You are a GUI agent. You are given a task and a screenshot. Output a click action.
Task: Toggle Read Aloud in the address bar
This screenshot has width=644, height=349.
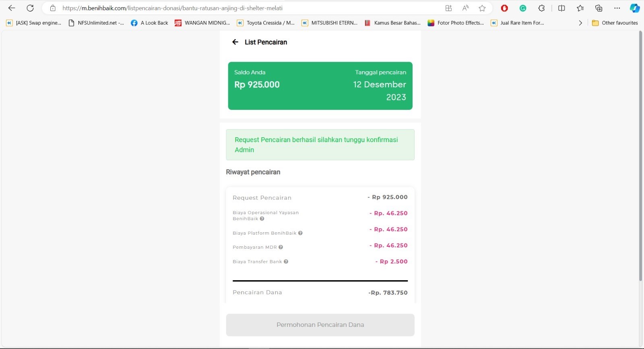point(466,8)
